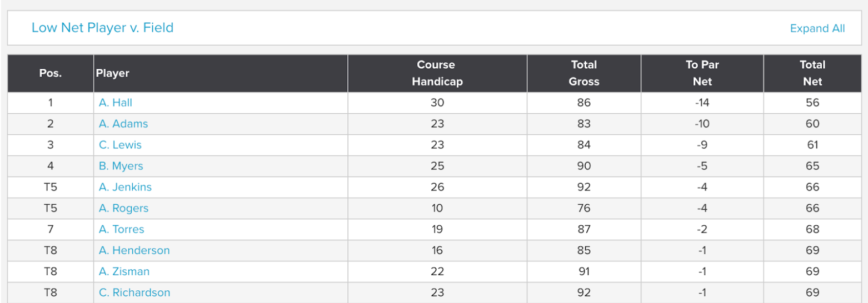Click A. Rogers' course handicap value 10

click(x=437, y=208)
